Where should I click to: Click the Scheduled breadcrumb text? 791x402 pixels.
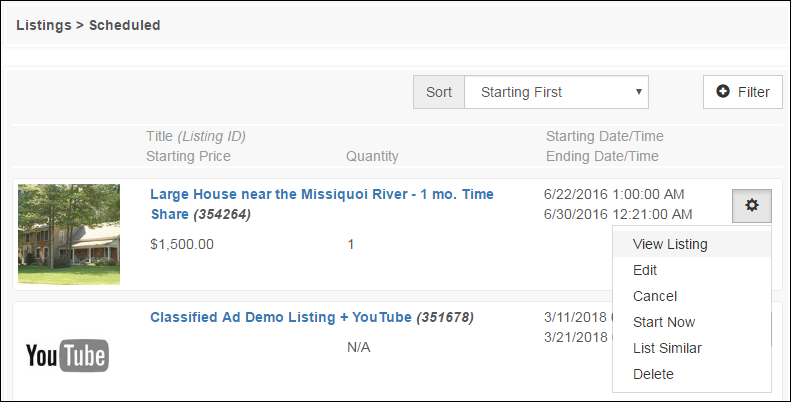[124, 24]
